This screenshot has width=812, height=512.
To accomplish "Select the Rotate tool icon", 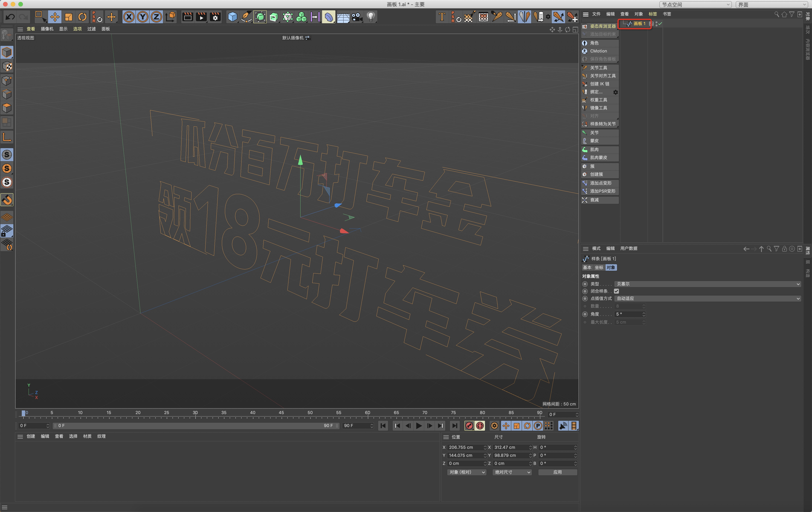I will click(82, 17).
